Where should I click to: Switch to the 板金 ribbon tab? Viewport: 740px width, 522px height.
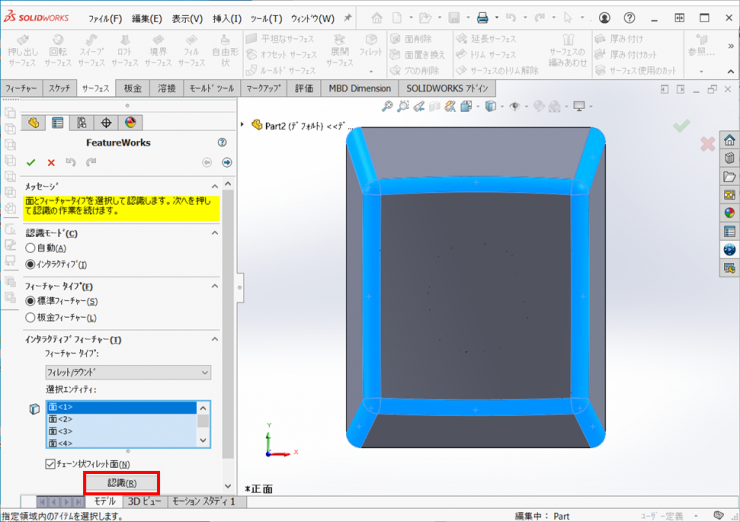tap(133, 89)
